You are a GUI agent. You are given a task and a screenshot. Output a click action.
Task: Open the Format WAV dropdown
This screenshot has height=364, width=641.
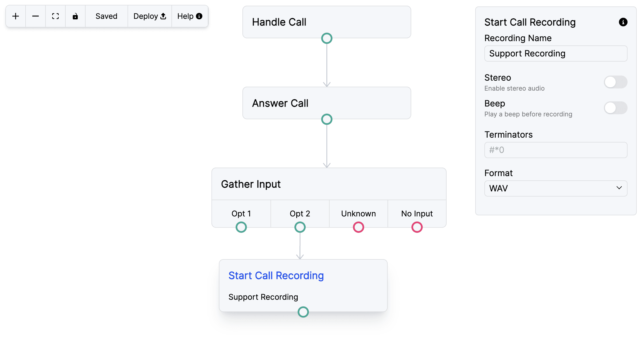click(556, 188)
